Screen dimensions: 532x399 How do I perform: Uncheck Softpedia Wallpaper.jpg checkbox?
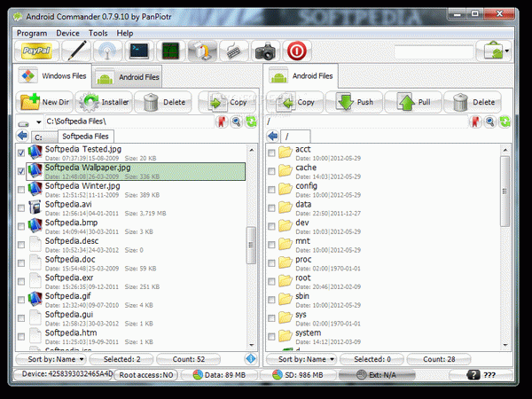coord(21,171)
